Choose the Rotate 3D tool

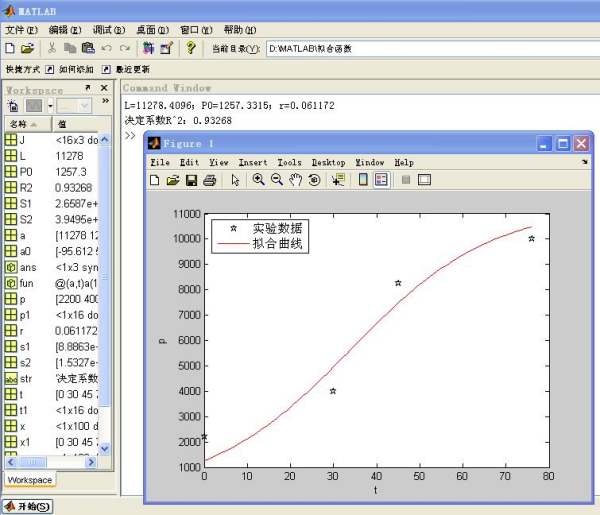(313, 180)
